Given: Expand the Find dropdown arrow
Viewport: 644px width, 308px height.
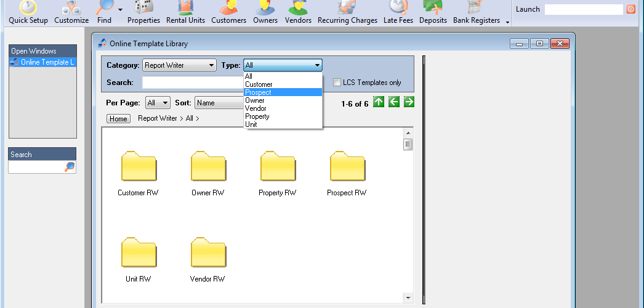Looking at the screenshot, I should [120, 10].
